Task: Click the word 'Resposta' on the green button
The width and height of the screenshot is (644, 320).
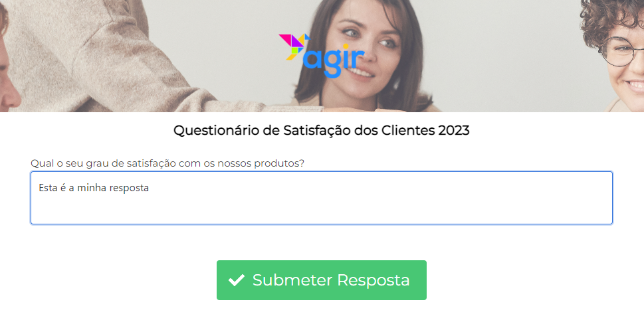Action: pyautogui.click(x=374, y=280)
